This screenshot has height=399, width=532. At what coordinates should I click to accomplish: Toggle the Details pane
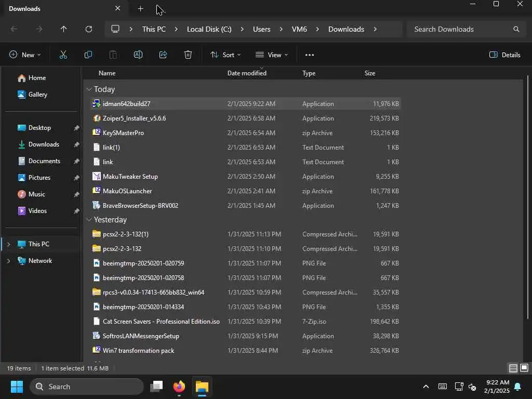(x=504, y=55)
